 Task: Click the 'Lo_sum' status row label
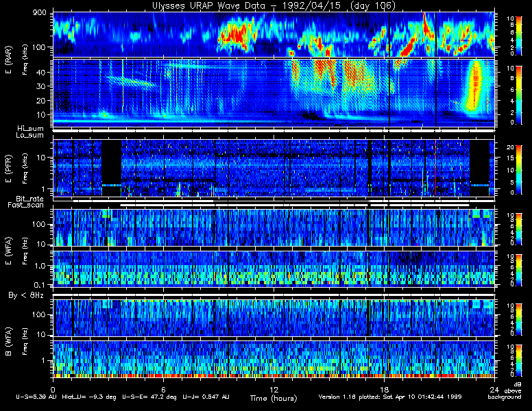[30, 136]
